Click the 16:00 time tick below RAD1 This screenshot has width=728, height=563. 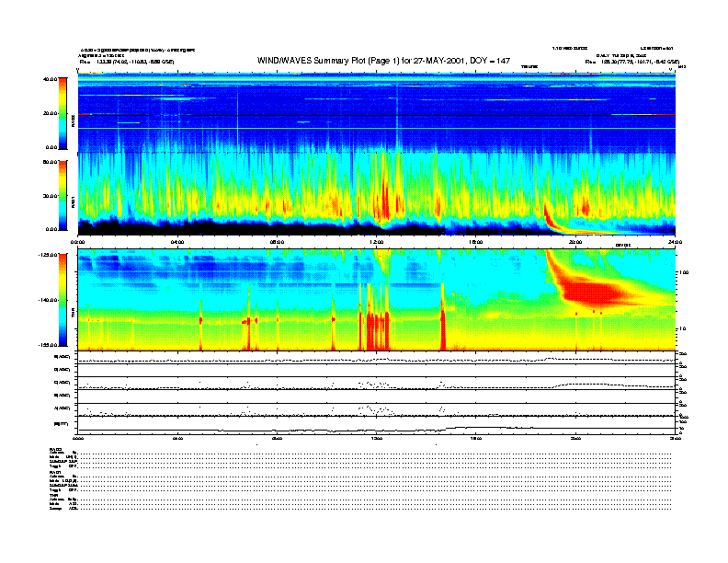[476, 242]
